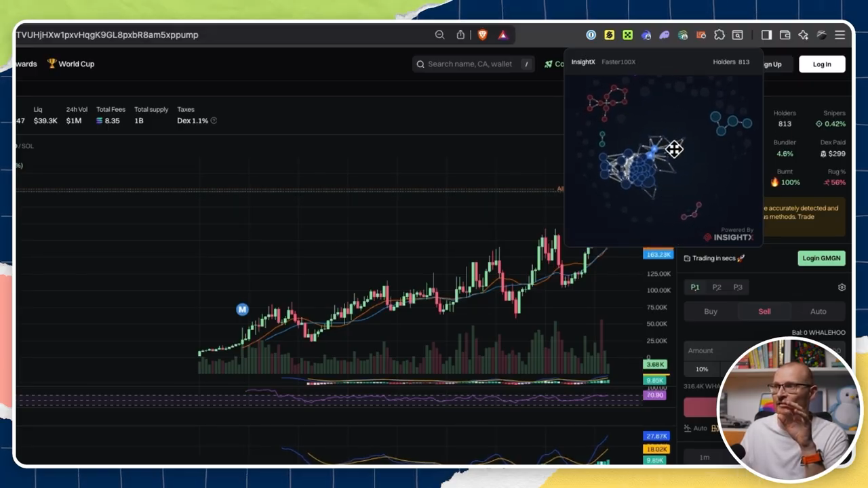The width and height of the screenshot is (868, 488).
Task: Open the Leo AI sparkle icon
Action: coord(803,35)
